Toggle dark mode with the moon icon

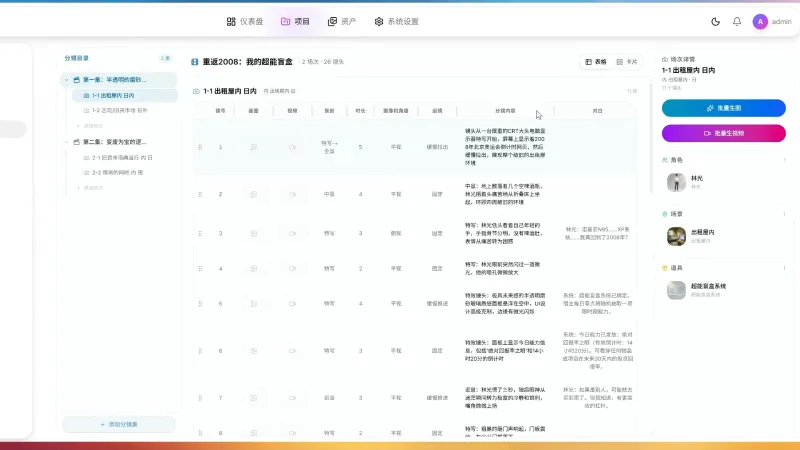(715, 21)
